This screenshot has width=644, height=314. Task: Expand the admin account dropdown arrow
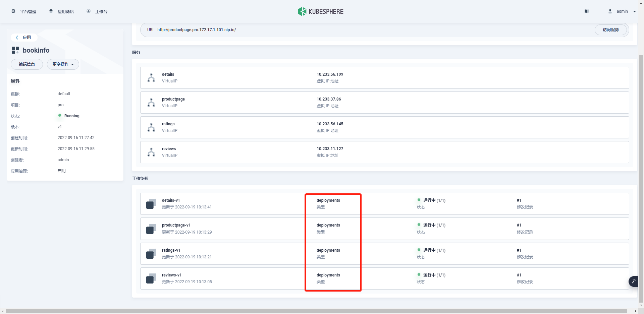pos(635,11)
